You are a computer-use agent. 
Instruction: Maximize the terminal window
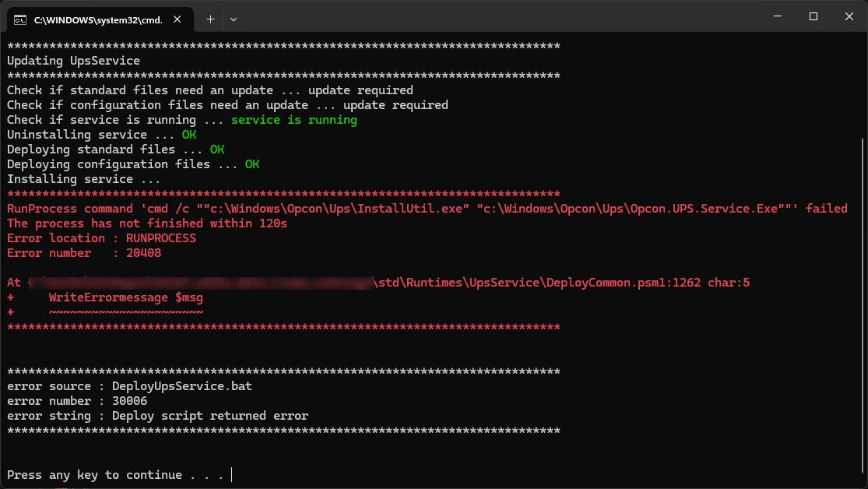tap(813, 16)
